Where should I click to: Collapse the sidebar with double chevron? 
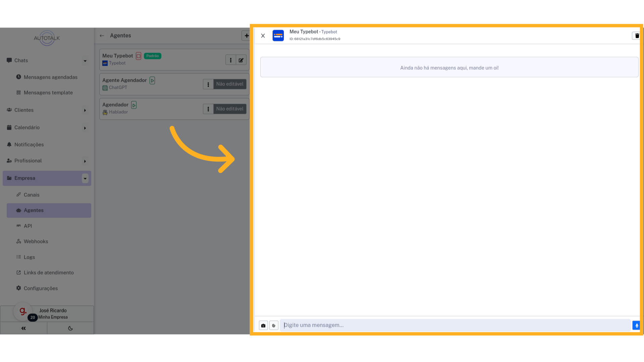(23, 328)
